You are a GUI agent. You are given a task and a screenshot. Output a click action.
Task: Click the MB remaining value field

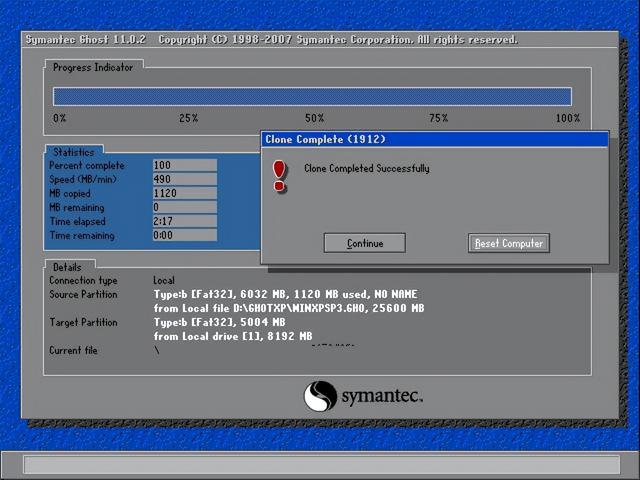pyautogui.click(x=184, y=207)
